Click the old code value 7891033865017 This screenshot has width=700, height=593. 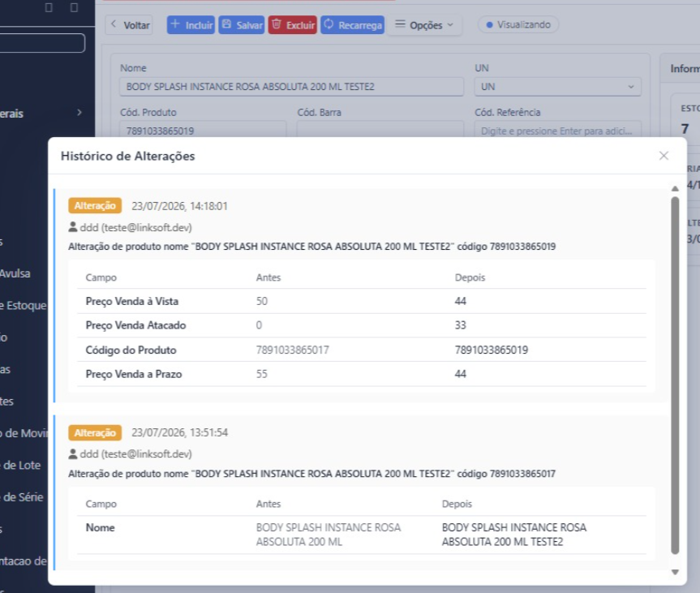pos(293,350)
